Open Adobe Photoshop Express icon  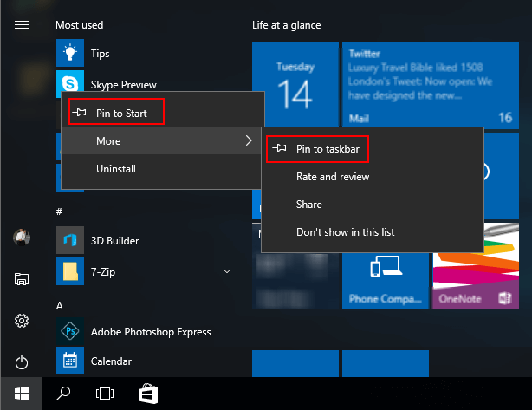(x=70, y=331)
